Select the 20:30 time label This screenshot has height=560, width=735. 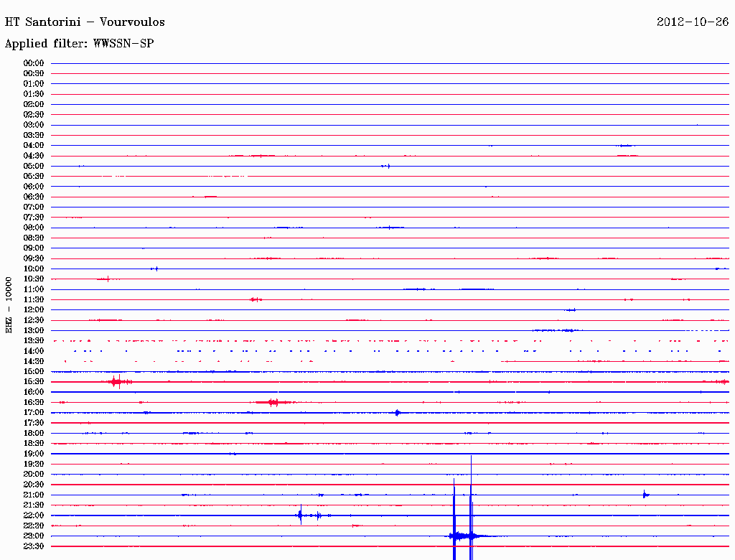pos(34,485)
